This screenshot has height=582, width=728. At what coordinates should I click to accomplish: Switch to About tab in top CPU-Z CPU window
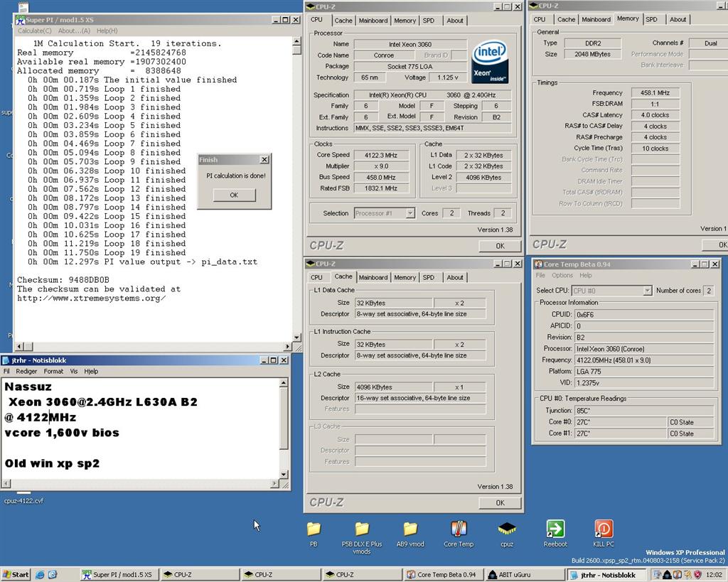[455, 21]
